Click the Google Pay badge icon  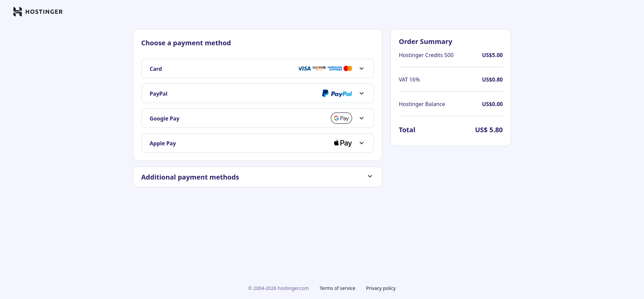(341, 118)
